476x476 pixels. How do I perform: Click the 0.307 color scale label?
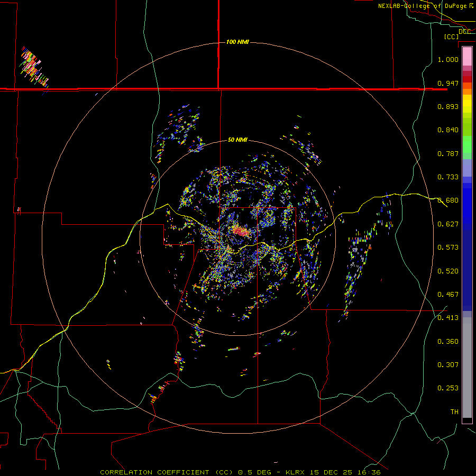(448, 365)
